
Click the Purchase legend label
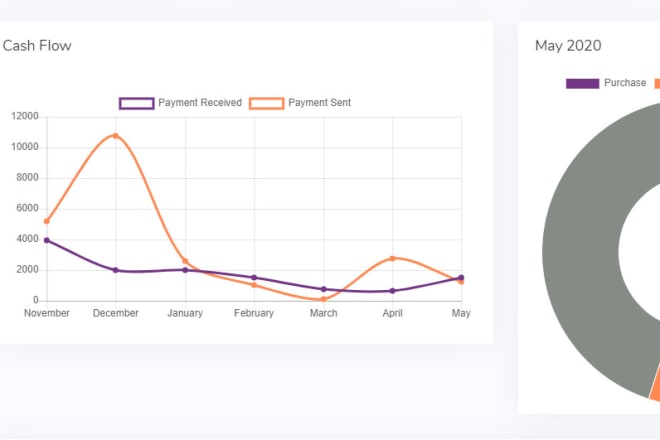pos(625,83)
